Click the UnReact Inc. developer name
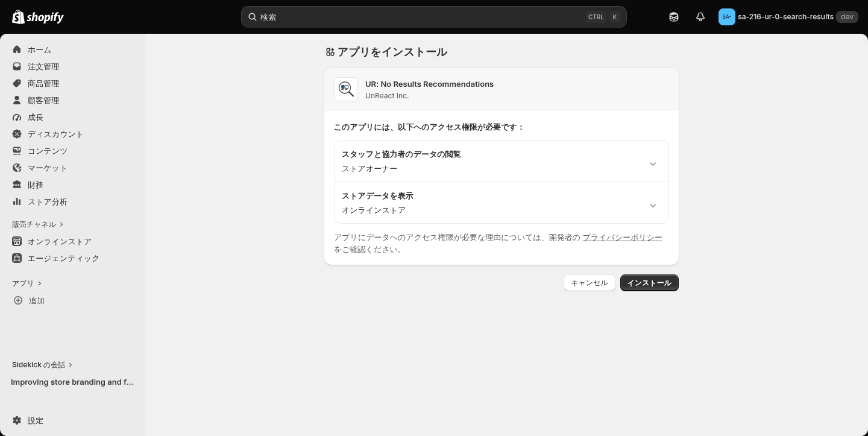 tap(387, 96)
